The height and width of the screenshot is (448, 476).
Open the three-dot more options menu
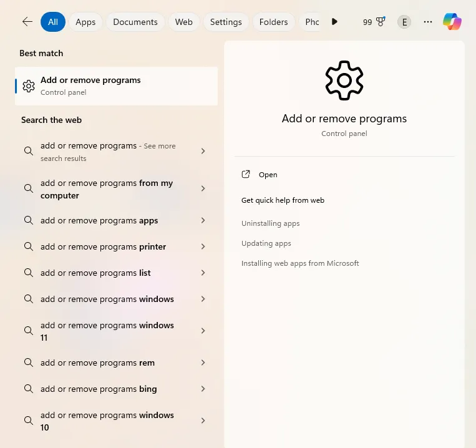point(428,22)
